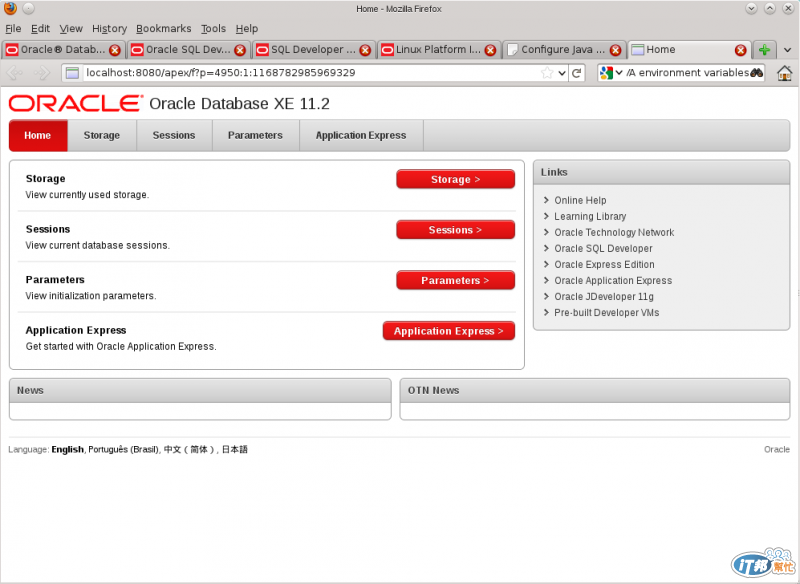Switch language to Português (Brasil)
Viewport: 800px width, 584px height.
(x=123, y=449)
